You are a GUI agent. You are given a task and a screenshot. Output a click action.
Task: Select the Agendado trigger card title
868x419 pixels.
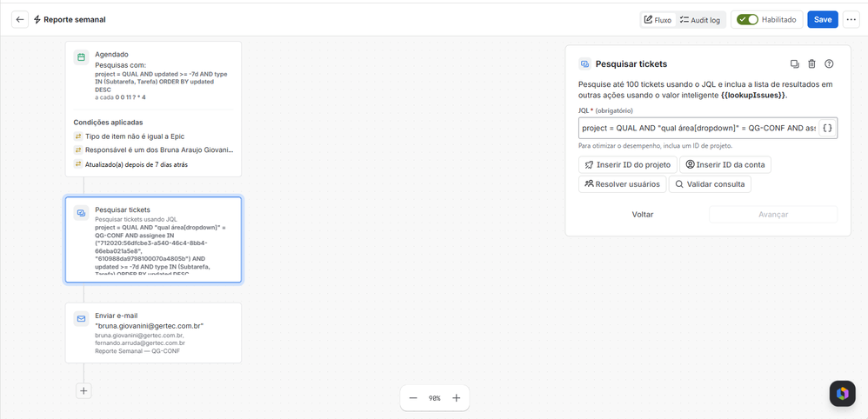pos(112,54)
